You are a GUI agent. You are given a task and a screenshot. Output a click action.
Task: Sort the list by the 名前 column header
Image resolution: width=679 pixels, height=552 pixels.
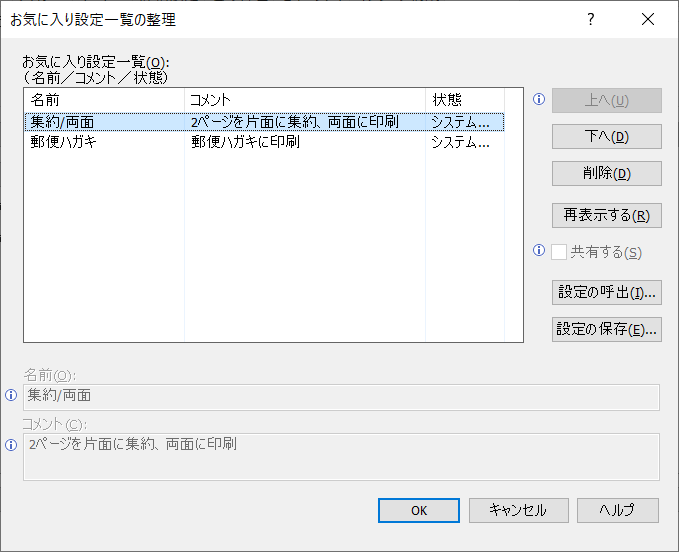click(x=104, y=100)
